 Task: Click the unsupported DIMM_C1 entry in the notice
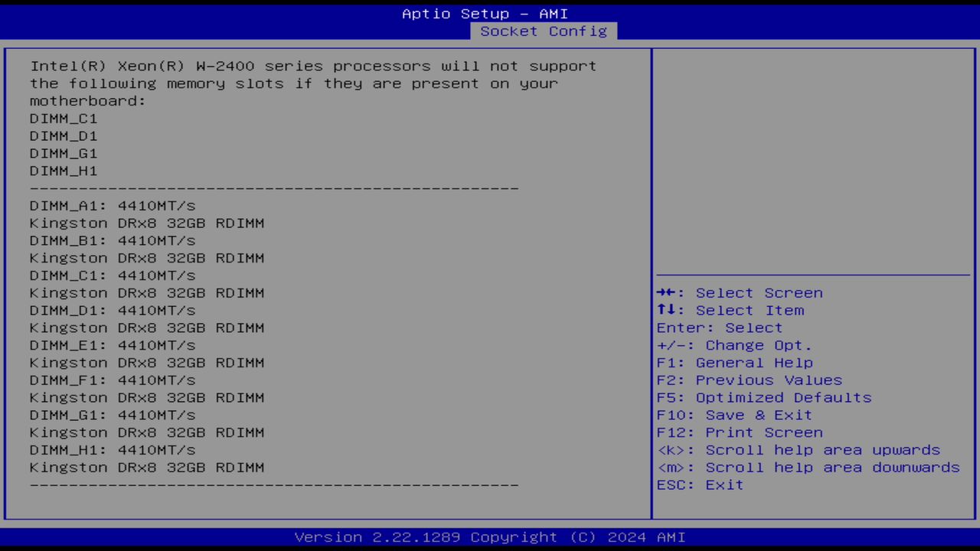[64, 119]
